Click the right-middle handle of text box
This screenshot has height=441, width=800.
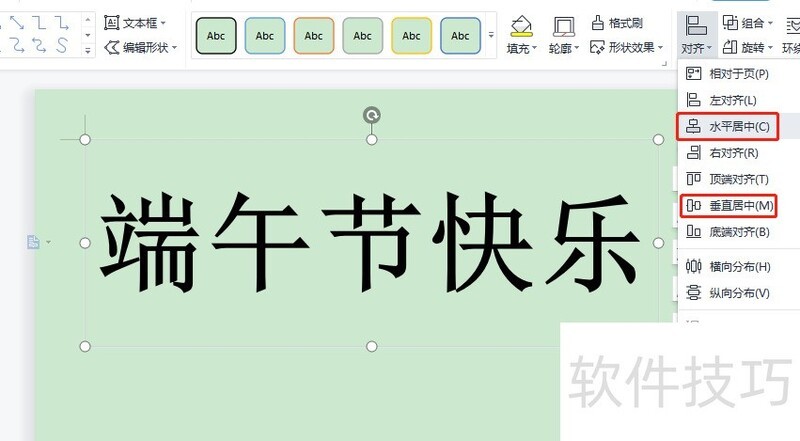tap(658, 243)
